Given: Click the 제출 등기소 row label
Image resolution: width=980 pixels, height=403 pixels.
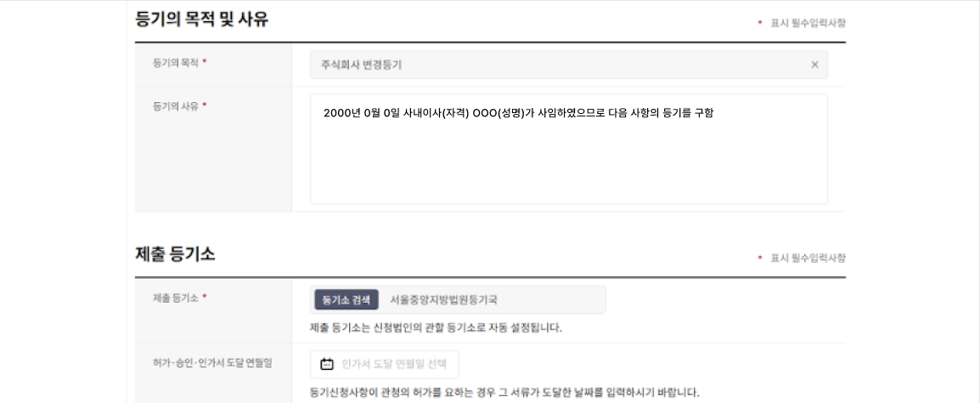Looking at the screenshot, I should point(176,298).
